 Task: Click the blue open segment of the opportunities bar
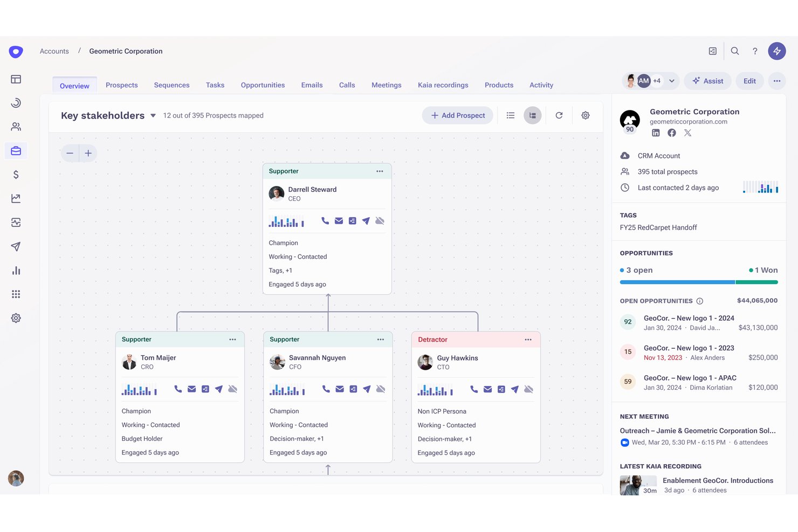pos(677,282)
